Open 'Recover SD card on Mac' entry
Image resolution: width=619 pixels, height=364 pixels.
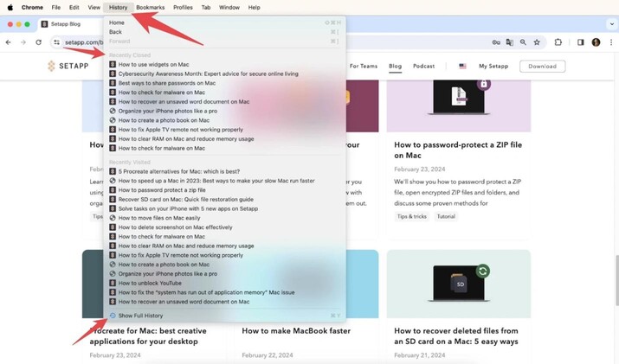tap(224, 199)
